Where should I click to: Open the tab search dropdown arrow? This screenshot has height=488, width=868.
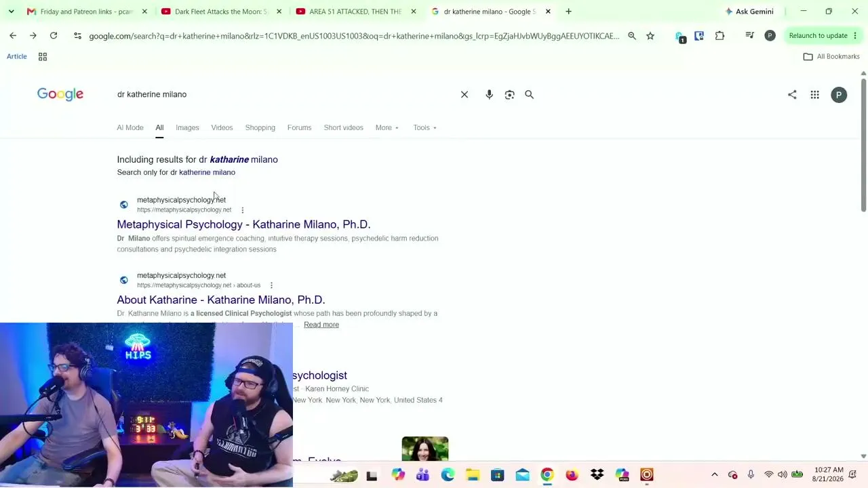tap(11, 12)
